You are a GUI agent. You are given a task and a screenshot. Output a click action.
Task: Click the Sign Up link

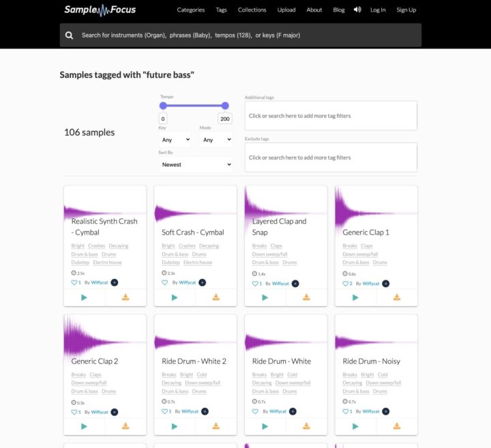coord(406,10)
